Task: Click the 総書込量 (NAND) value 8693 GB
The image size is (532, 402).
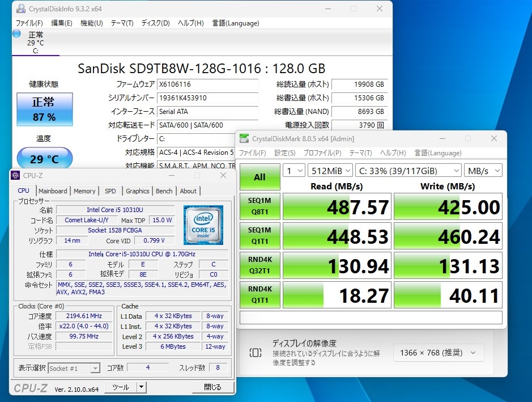Action: point(360,111)
